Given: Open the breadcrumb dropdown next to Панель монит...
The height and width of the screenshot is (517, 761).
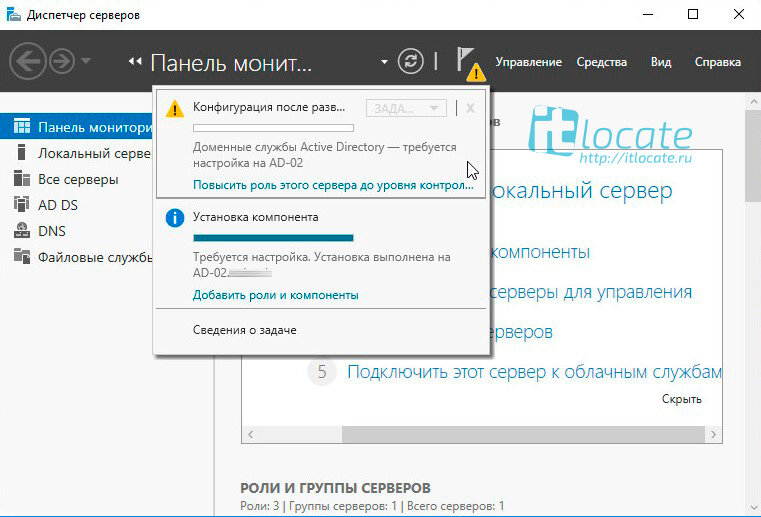Looking at the screenshot, I should point(384,62).
